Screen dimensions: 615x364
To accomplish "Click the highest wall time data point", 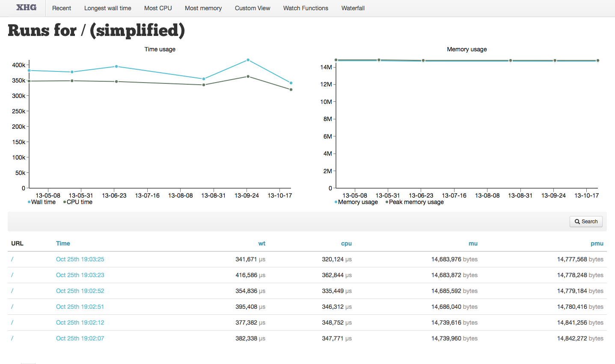I will [248, 60].
